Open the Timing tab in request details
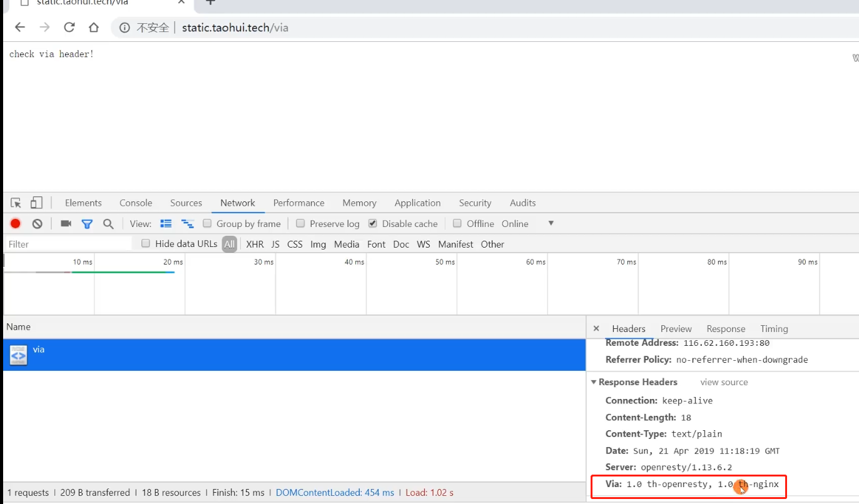Screen dimensions: 859x504 point(774,329)
